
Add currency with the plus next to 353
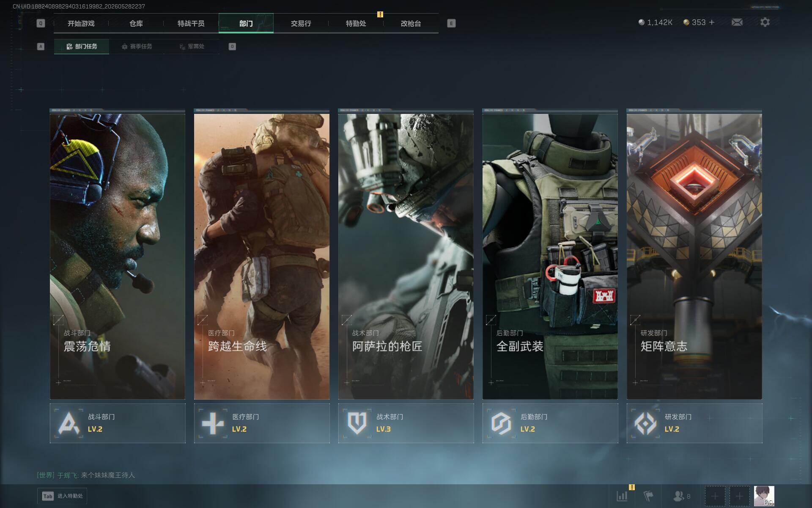point(712,22)
